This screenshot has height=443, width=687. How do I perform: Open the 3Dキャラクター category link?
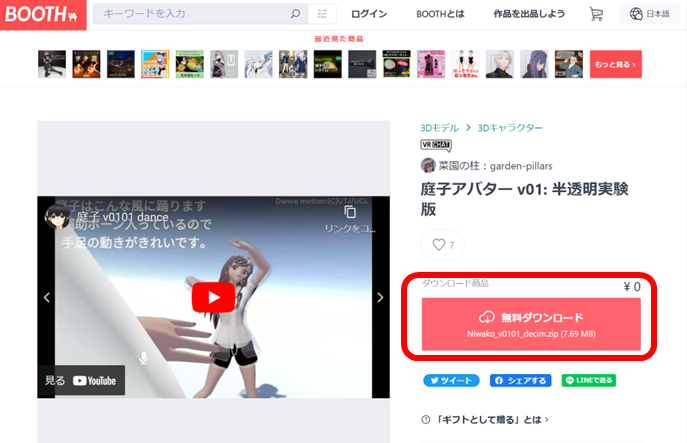coord(510,128)
